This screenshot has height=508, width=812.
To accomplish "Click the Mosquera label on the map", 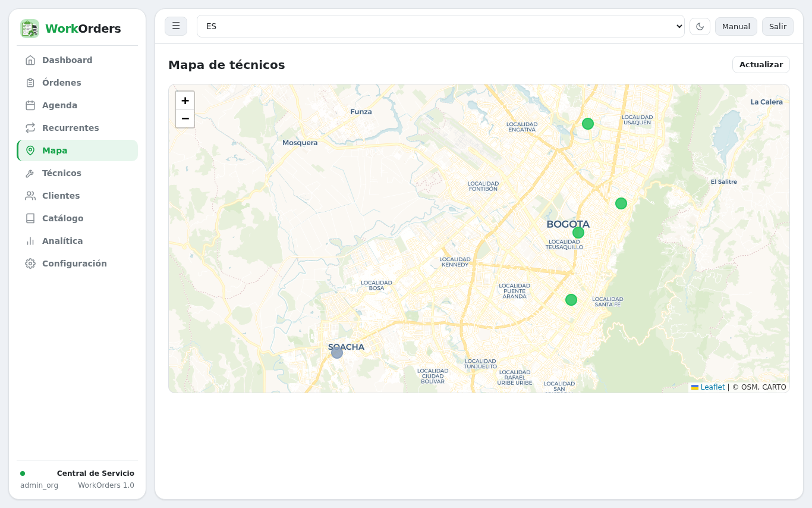I will pos(300,143).
